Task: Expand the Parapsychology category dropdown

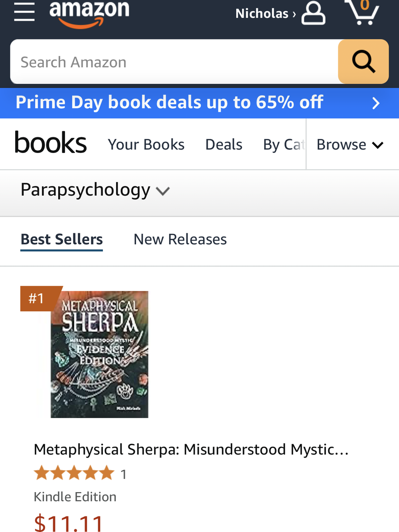Action: point(95,190)
